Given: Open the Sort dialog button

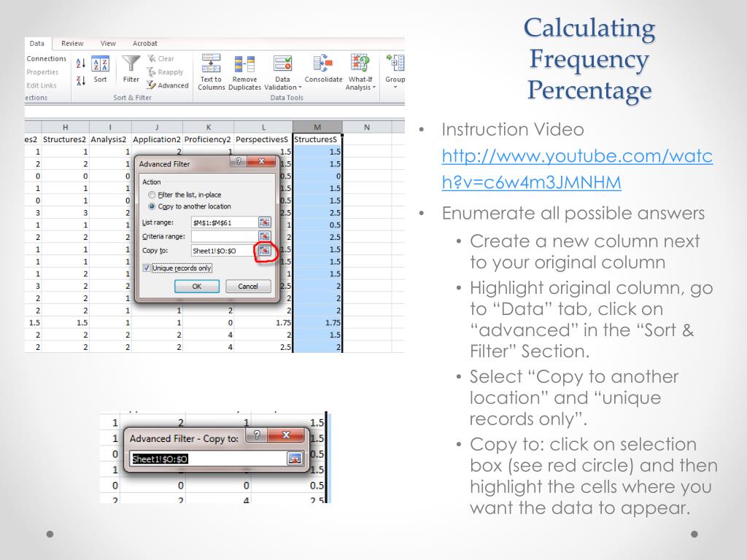Looking at the screenshot, I should [100, 69].
